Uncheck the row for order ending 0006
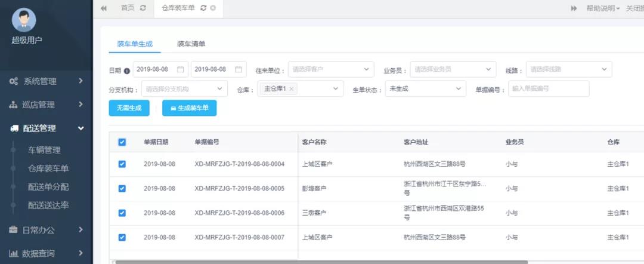The image size is (644, 264). (122, 213)
